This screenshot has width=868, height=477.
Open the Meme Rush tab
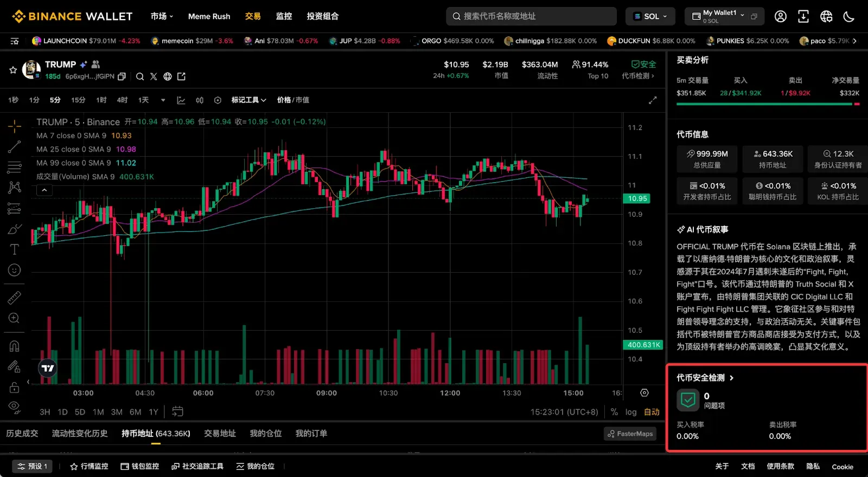(x=209, y=16)
